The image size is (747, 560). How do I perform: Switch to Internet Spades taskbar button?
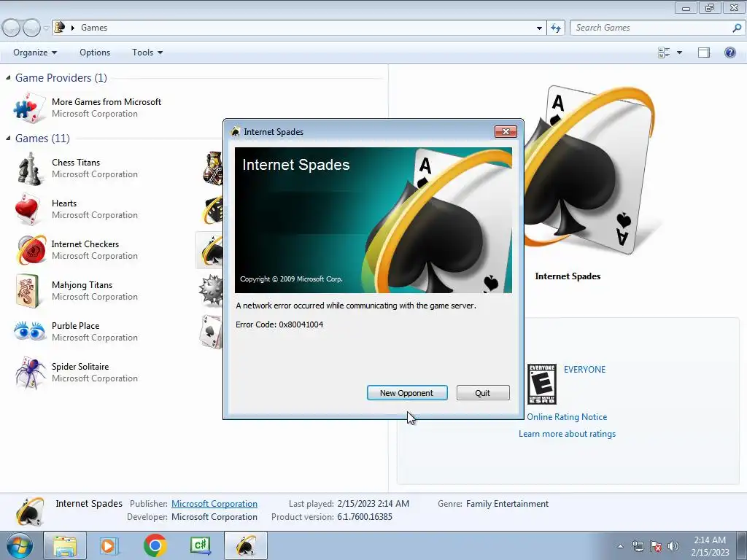(246, 545)
